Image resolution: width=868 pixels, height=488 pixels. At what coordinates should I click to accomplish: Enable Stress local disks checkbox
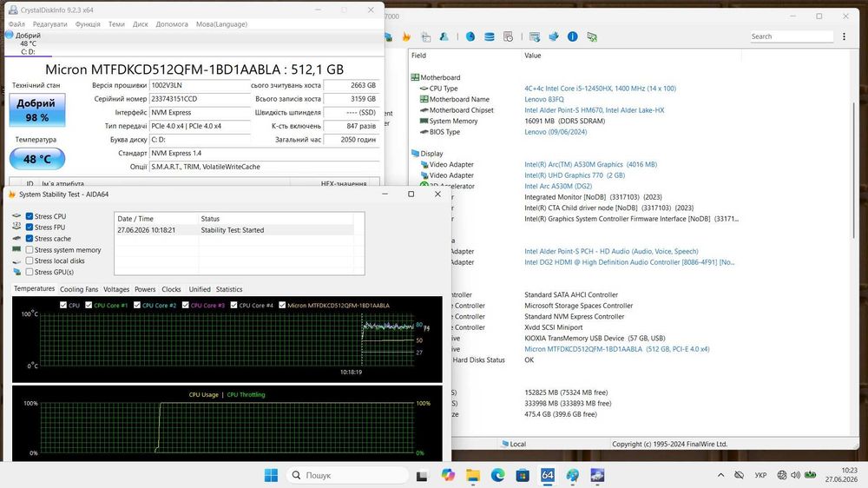tap(30, 260)
